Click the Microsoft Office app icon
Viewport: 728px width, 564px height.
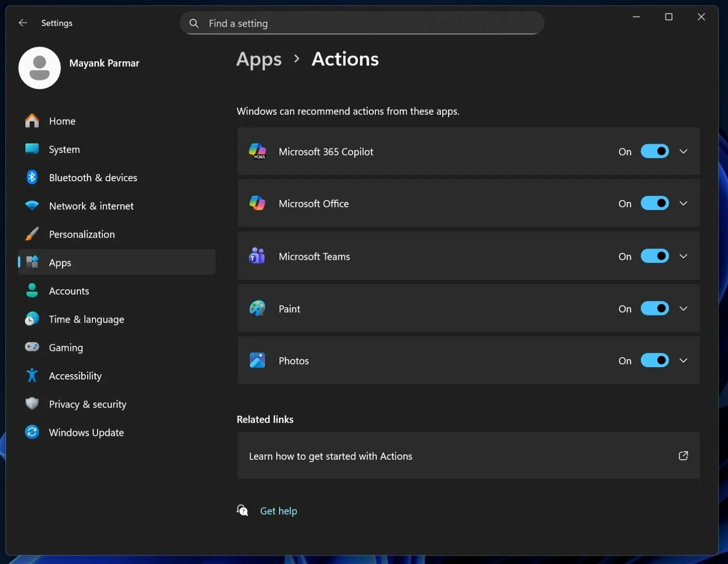pos(257,203)
